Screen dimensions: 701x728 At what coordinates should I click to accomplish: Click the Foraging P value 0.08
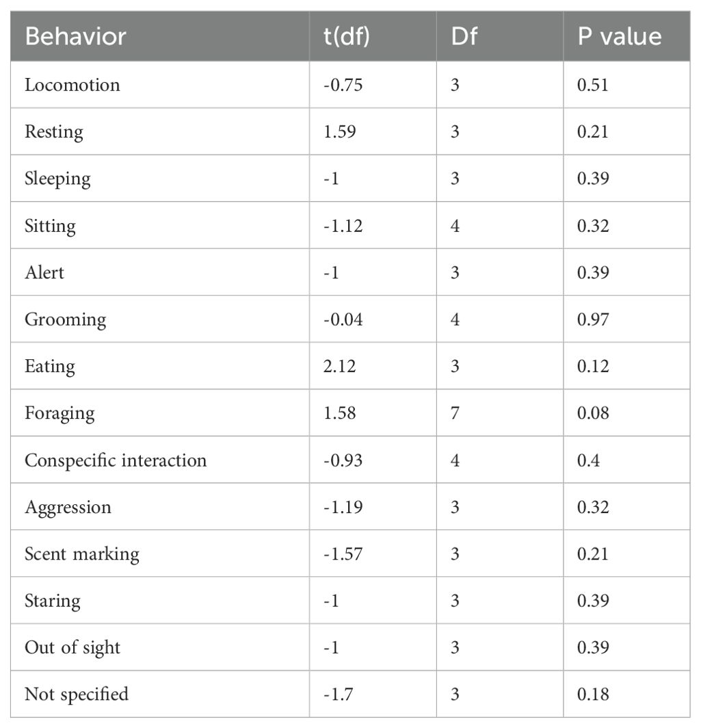(593, 413)
